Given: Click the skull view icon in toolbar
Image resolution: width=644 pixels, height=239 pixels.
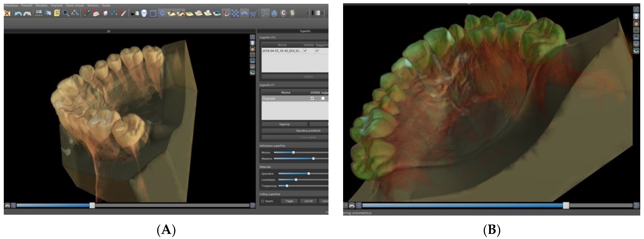Looking at the screenshot, I should click(144, 13).
